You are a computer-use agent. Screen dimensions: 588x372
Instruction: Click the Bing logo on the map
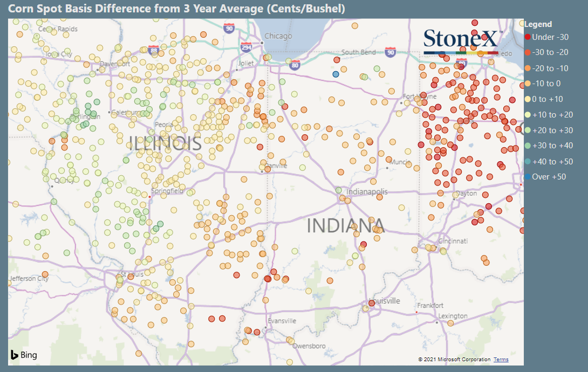pos(24,355)
